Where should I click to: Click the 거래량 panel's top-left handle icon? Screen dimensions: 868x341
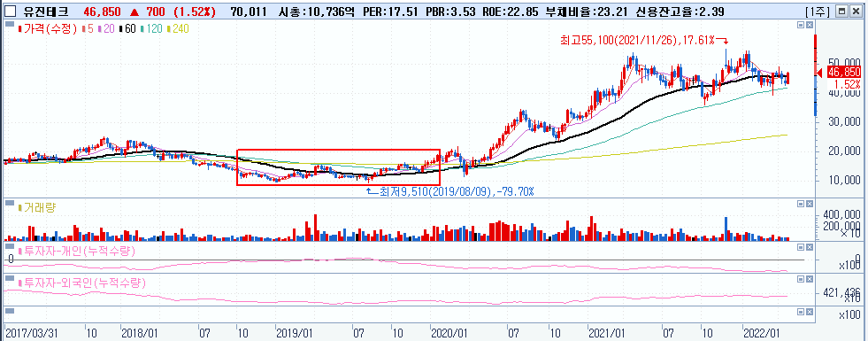click(9, 204)
